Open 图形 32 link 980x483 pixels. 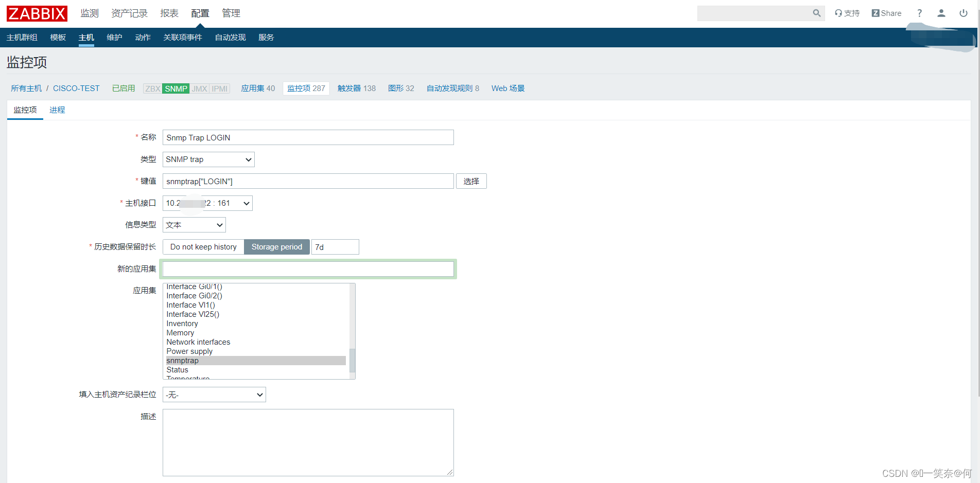pos(401,88)
